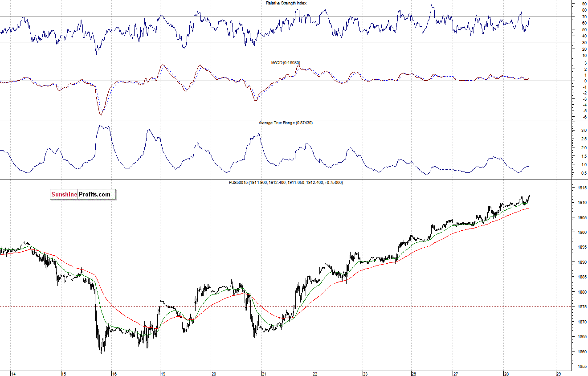Image resolution: width=588 pixels, height=376 pixels.
Task: Click date label 21 on the time axis
Action: [x=264, y=373]
